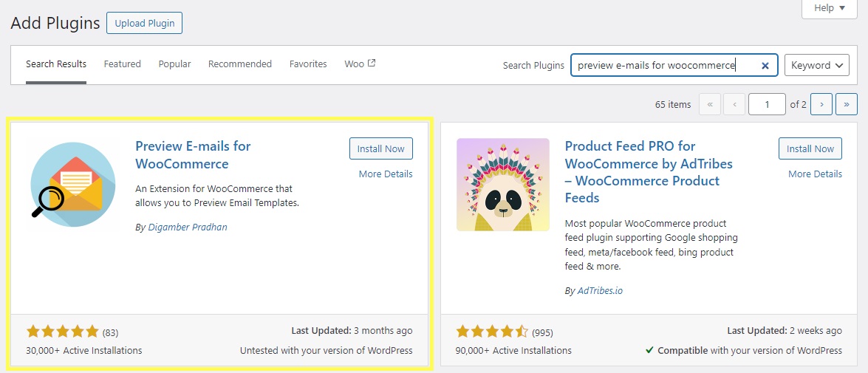Install Preview E-mails for WooCommerce plugin
This screenshot has height=373, width=868.
pos(381,149)
